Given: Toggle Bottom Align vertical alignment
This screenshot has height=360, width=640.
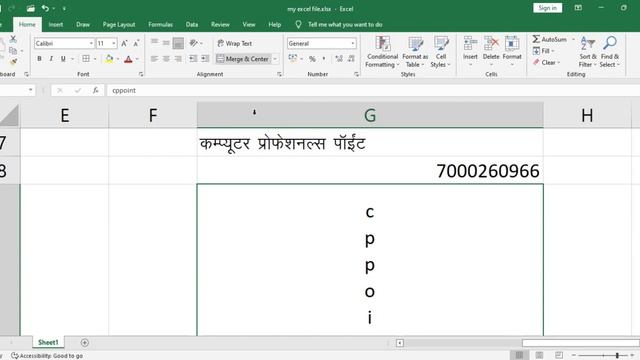Looking at the screenshot, I should 178,43.
